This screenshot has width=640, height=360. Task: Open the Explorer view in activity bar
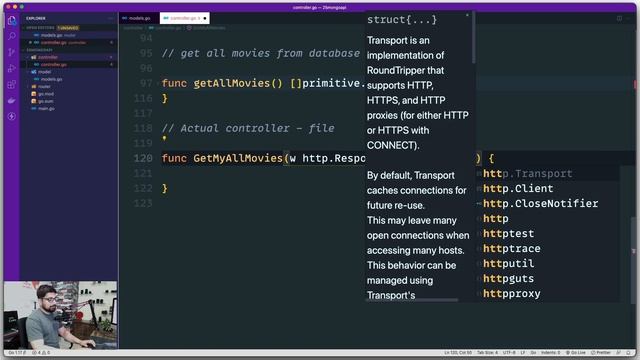click(12, 20)
